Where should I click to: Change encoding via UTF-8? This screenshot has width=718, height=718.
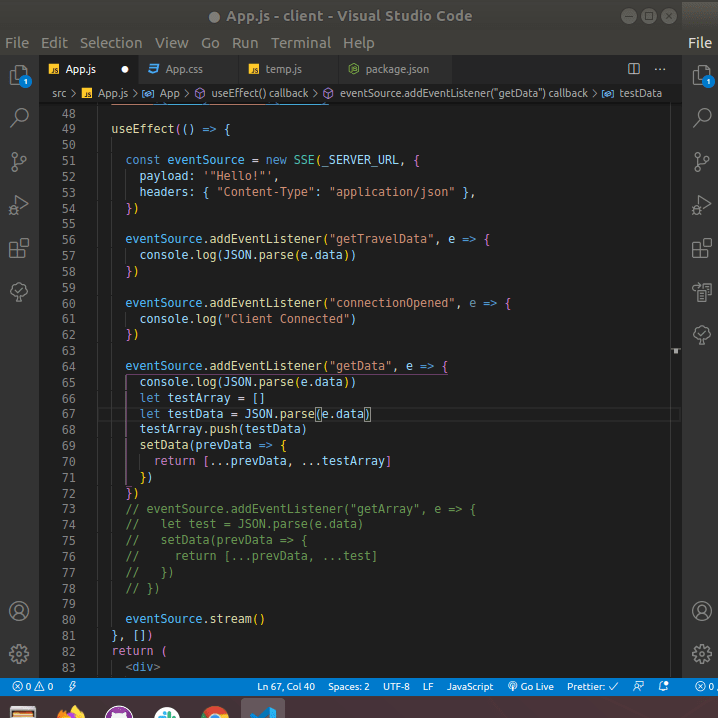pyautogui.click(x=396, y=686)
